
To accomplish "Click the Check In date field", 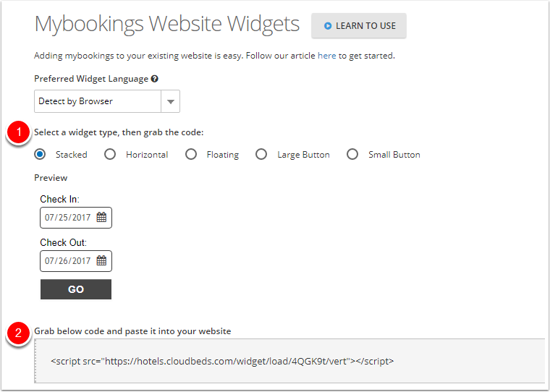I will point(76,218).
